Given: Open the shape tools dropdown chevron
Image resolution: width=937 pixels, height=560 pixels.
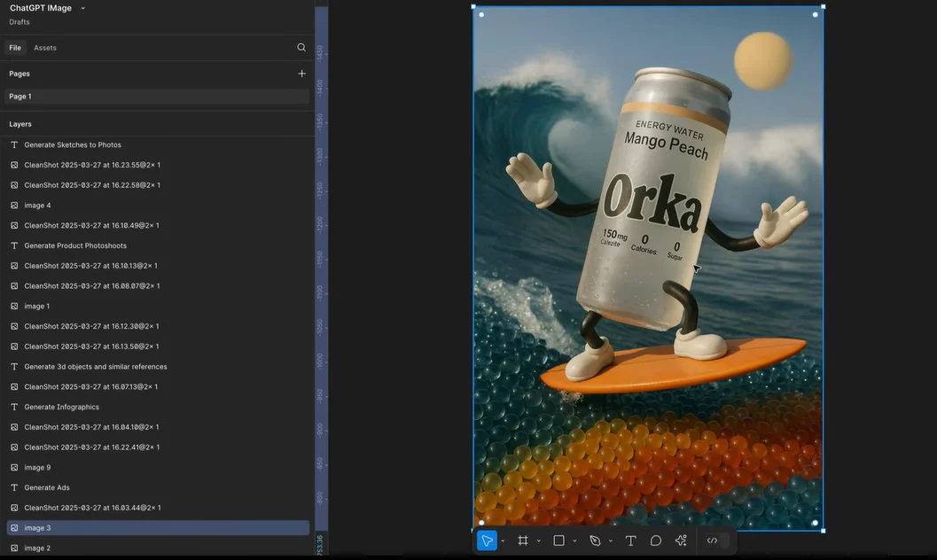Looking at the screenshot, I should click(574, 541).
